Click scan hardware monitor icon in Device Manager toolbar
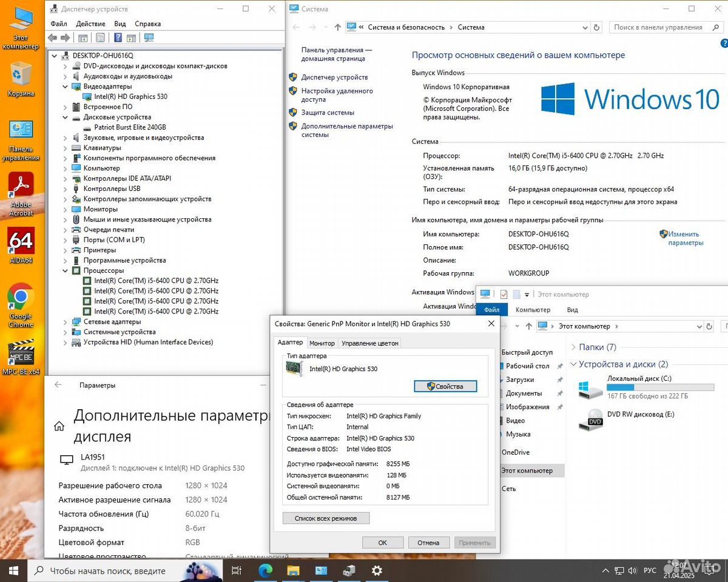This screenshot has width=728, height=582. click(x=149, y=38)
